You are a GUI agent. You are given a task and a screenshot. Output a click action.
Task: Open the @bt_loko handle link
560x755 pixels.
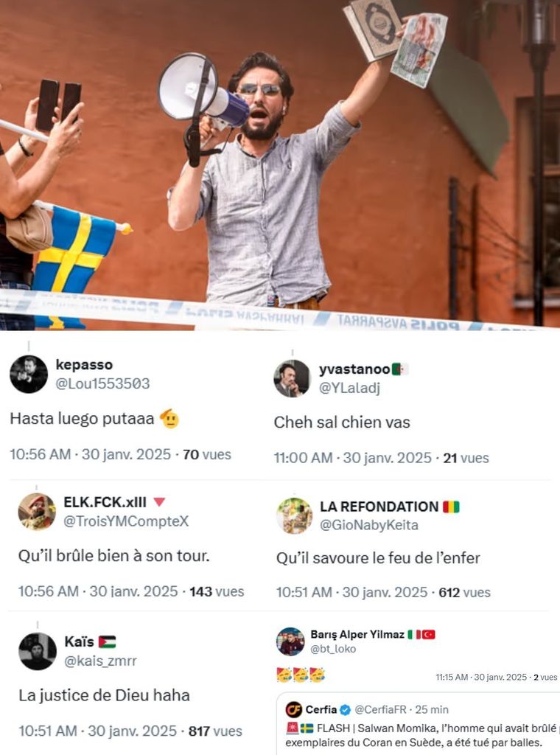pos(333,649)
